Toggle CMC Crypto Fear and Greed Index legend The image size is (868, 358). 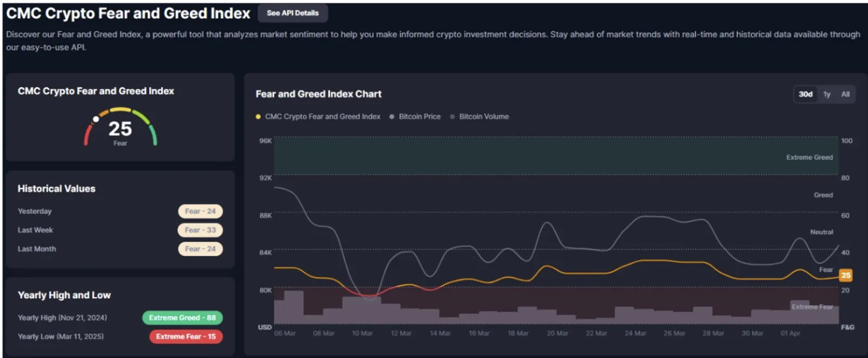pos(318,117)
